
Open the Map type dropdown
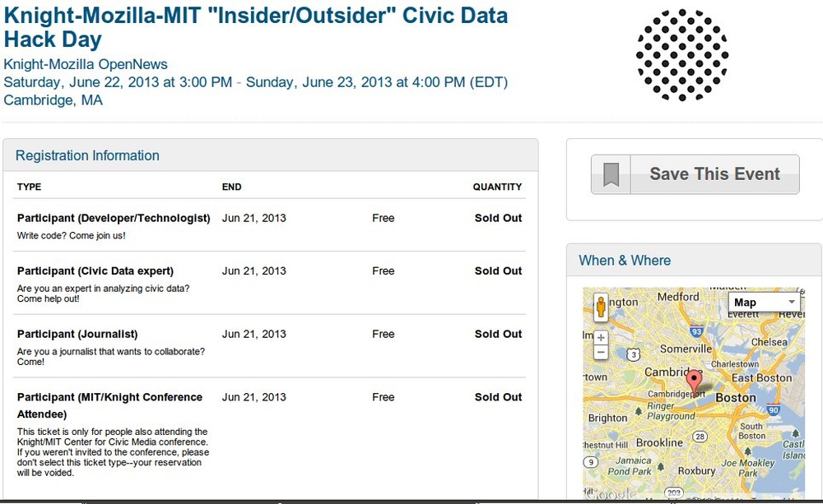click(x=765, y=302)
